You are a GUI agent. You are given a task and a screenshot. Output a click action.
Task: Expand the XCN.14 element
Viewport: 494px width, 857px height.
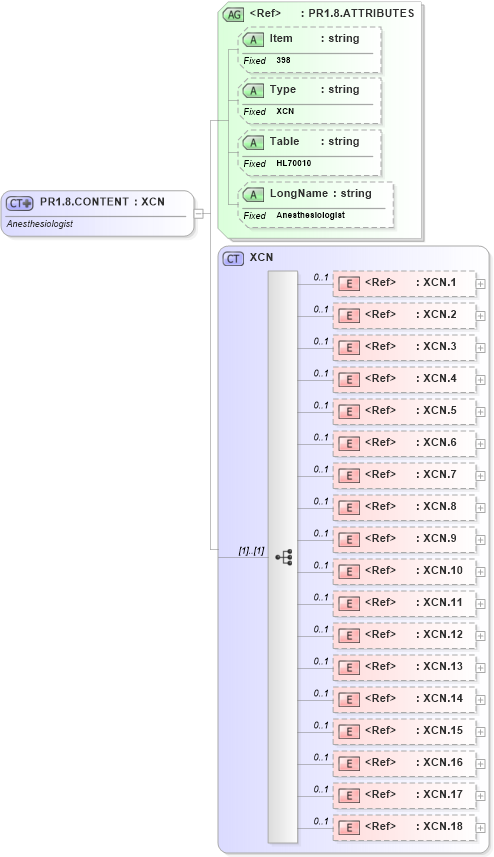pyautogui.click(x=480, y=700)
